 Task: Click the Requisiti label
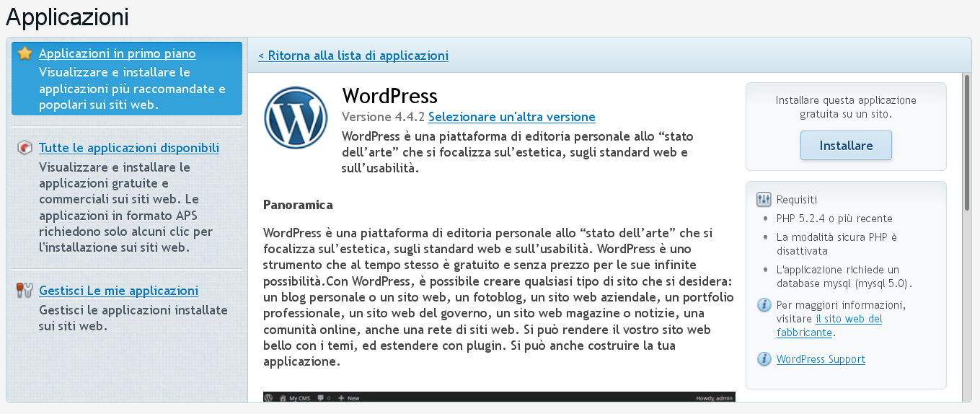click(797, 200)
